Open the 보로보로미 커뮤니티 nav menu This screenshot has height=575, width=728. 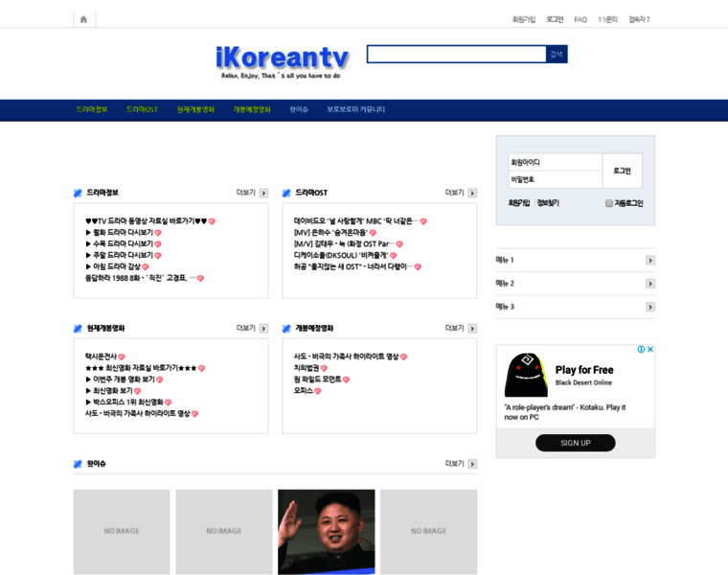355,109
